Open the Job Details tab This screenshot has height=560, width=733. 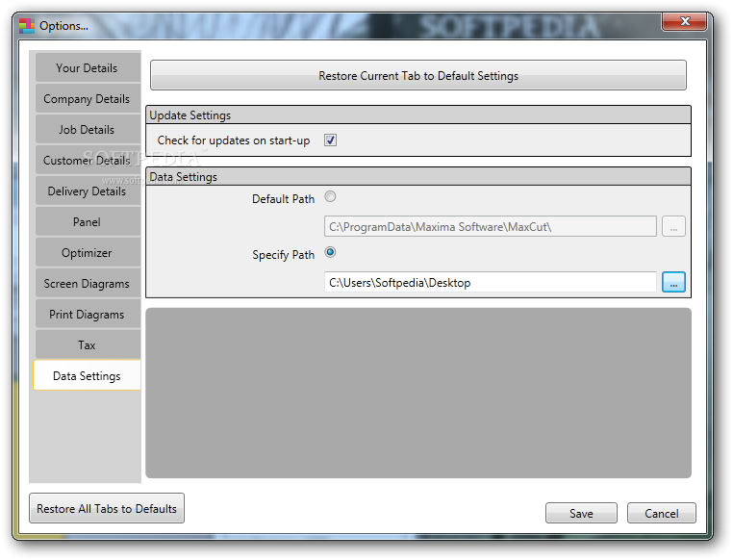[x=88, y=130]
